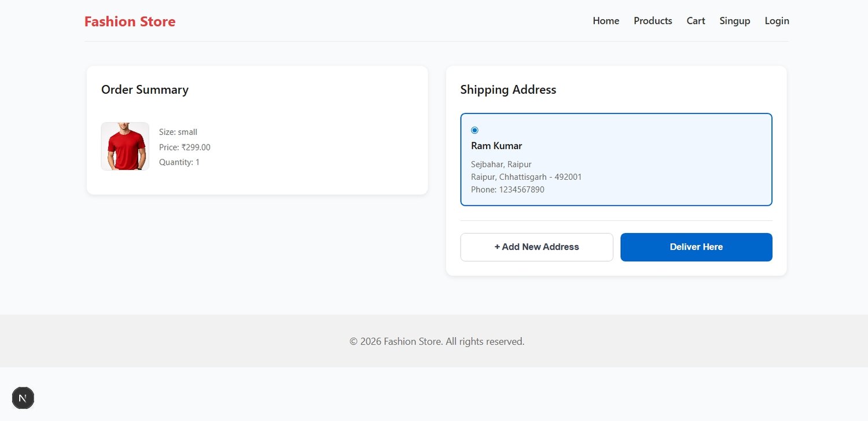The width and height of the screenshot is (868, 421).
Task: Open the Login page link
Action: [x=777, y=21]
